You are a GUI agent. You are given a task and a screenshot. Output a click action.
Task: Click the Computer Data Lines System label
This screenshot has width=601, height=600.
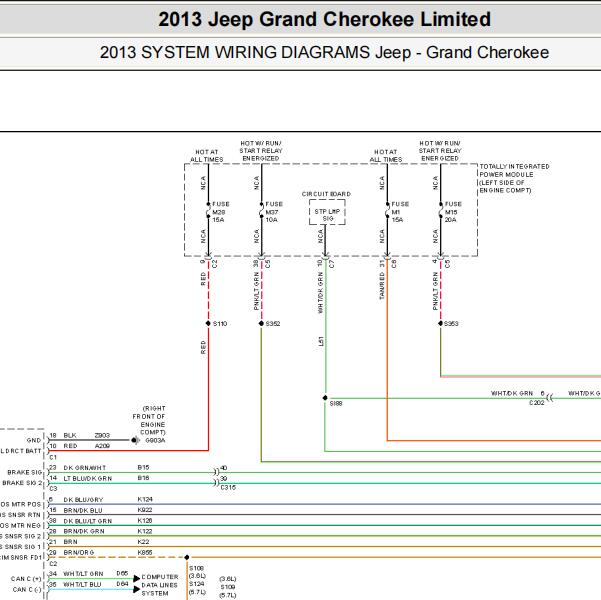[x=160, y=585]
